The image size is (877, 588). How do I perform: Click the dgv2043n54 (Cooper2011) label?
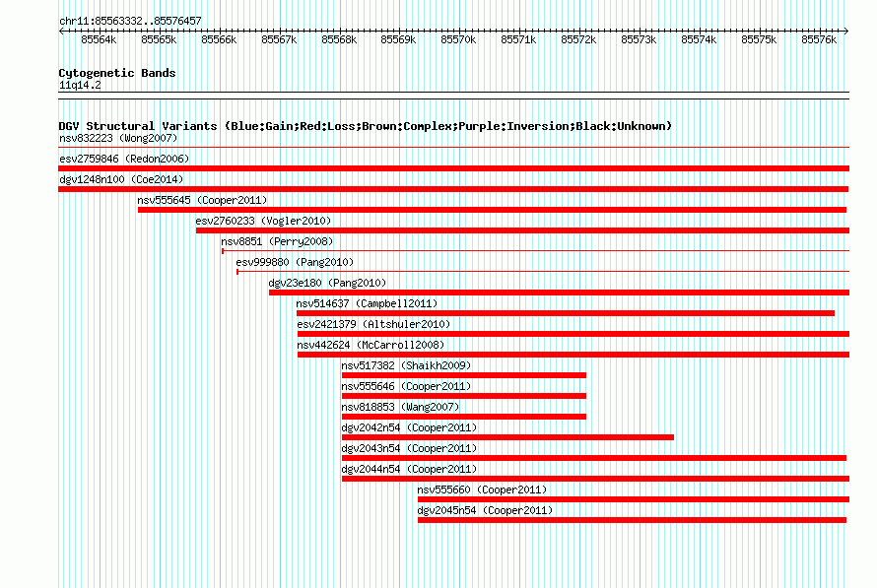[x=409, y=448]
